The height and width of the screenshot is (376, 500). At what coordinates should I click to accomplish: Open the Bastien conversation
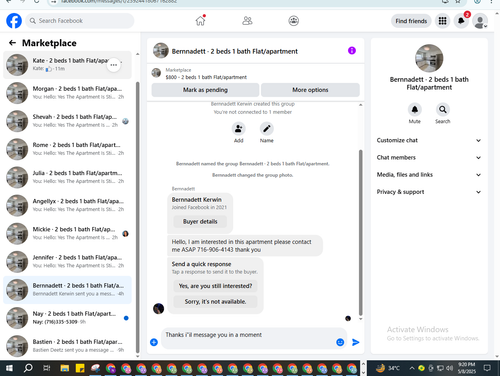pyautogui.click(x=67, y=346)
